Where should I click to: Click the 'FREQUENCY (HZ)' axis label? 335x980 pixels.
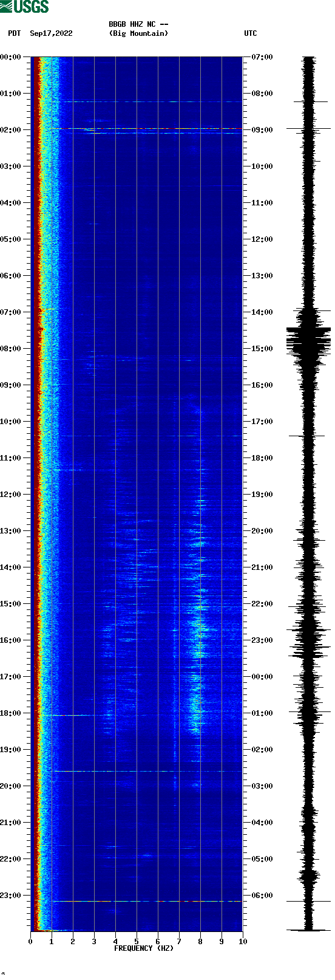coord(144,948)
